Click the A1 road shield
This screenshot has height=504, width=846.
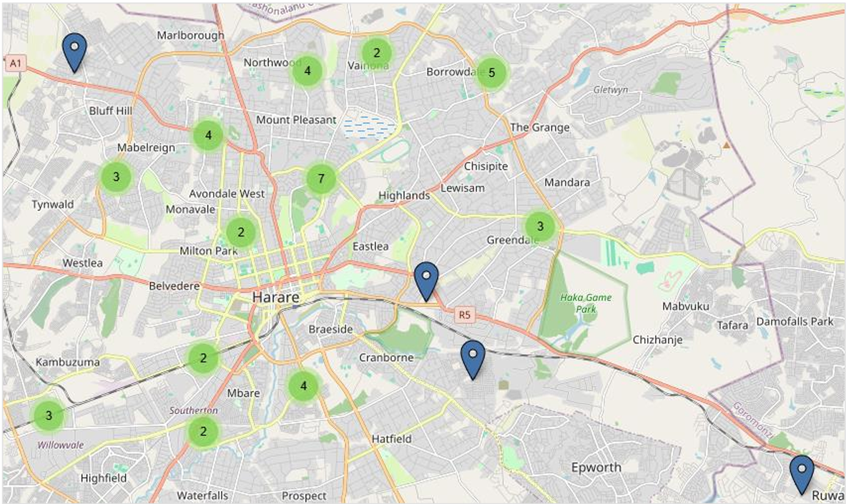click(16, 64)
